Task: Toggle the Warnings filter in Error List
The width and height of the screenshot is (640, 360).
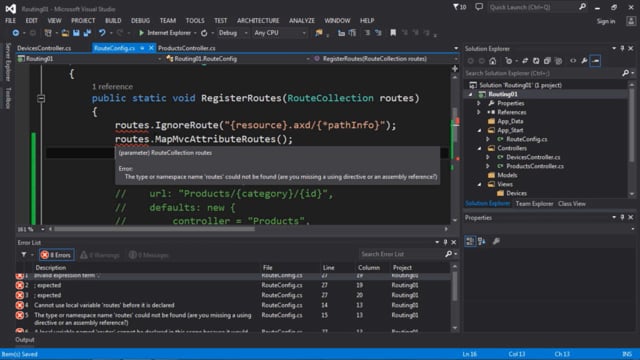Action: (100, 255)
